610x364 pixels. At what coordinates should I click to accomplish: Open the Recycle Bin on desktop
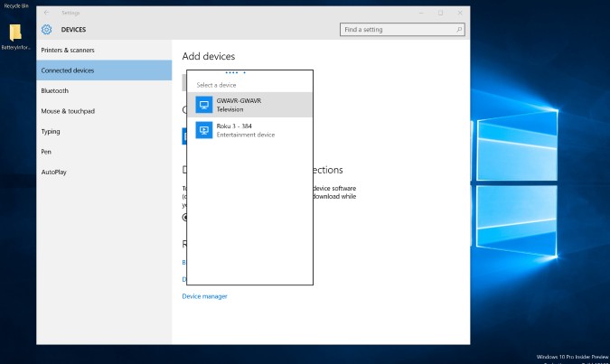tap(16, 5)
